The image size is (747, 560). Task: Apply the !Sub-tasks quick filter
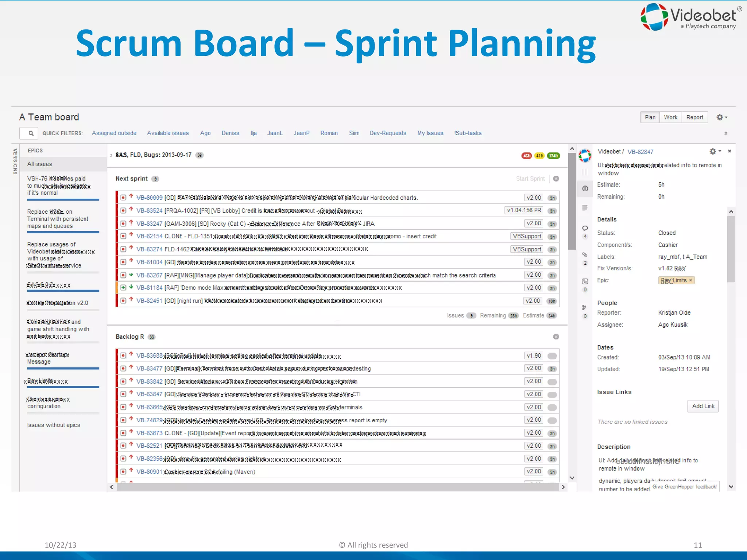[468, 133]
